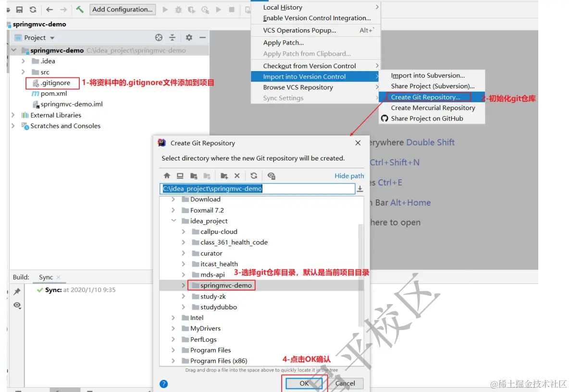The image size is (570, 392).
Task: Select the studydubbo folder
Action: 219,307
